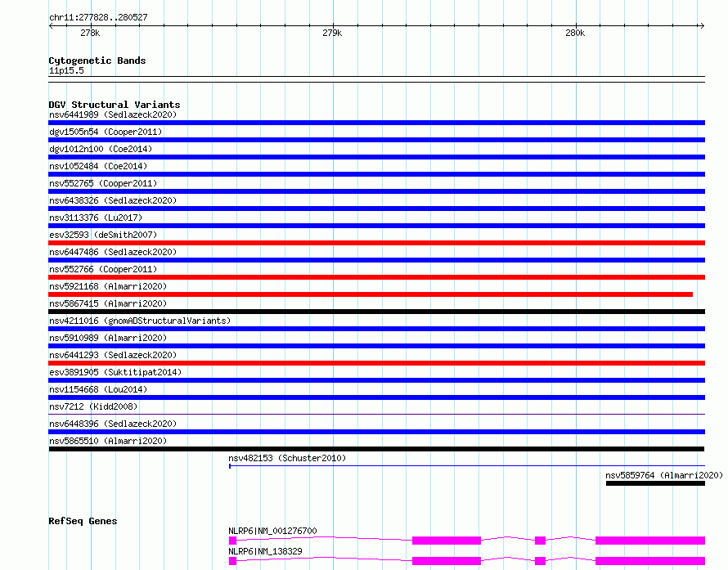Click the nsv1052484 (Coe2014) label
728x570 pixels.
coord(98,166)
